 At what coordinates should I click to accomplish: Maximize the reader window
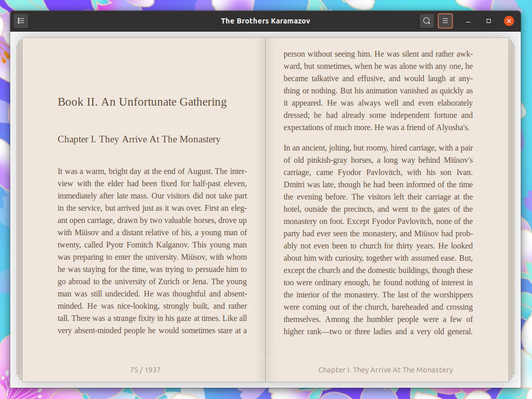pyautogui.click(x=488, y=21)
